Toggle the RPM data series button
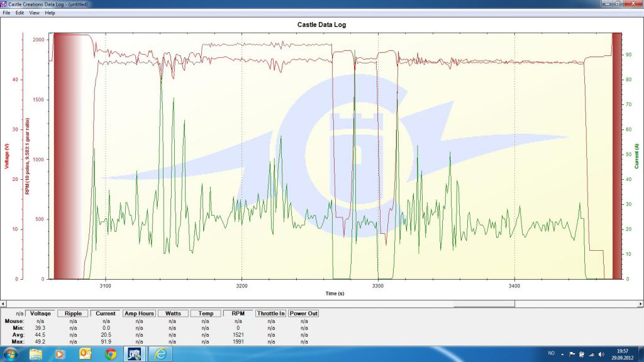This screenshot has width=644, height=362. 238,313
